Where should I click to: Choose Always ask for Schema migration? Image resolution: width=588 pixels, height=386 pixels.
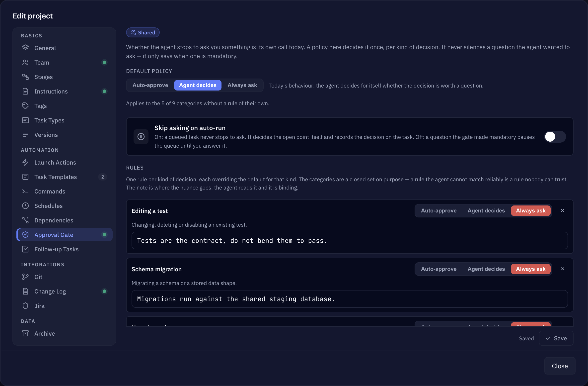(x=531, y=269)
